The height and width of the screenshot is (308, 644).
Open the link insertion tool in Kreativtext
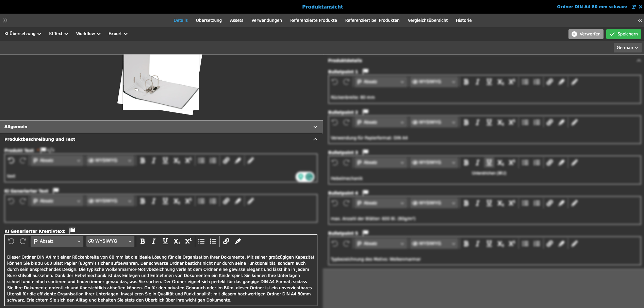coord(226,241)
